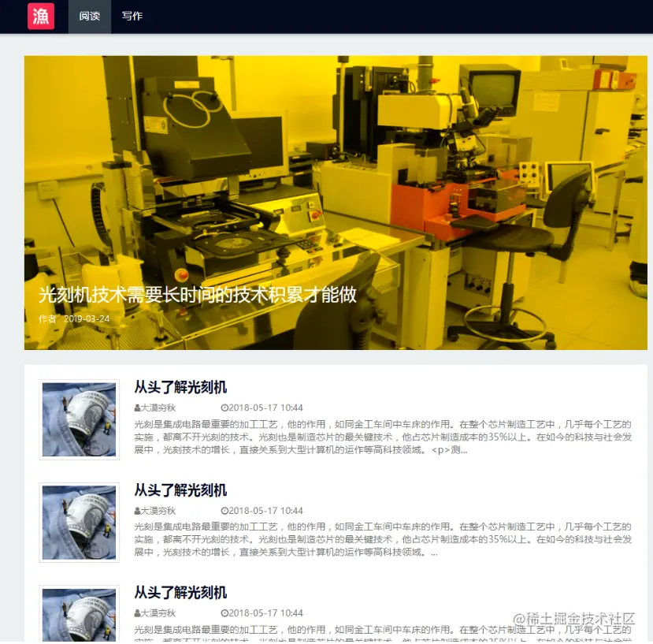This screenshot has height=644, width=653.
Task: Click the second article's excerpt ending 高科技领域。...
Action: pos(383,540)
